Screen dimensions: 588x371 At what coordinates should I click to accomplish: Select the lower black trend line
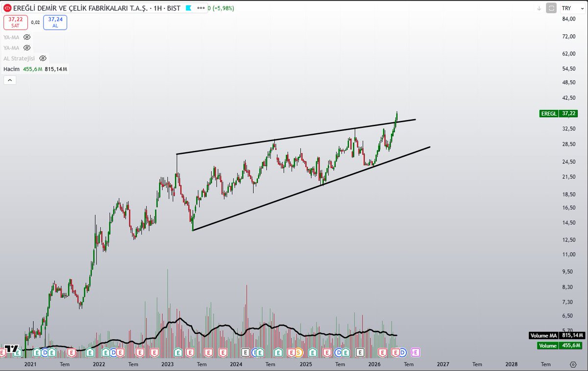pos(311,188)
